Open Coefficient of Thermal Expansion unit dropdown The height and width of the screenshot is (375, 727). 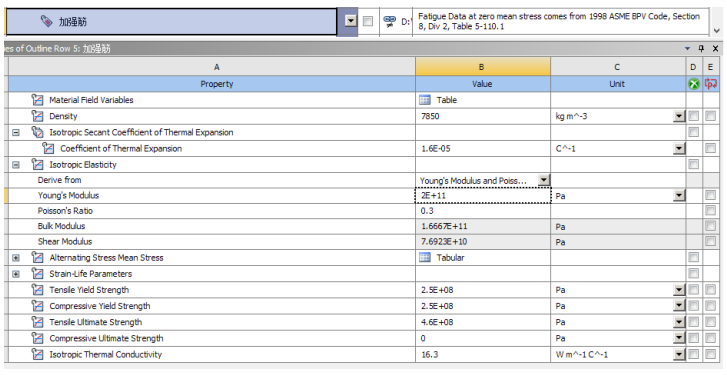679,149
